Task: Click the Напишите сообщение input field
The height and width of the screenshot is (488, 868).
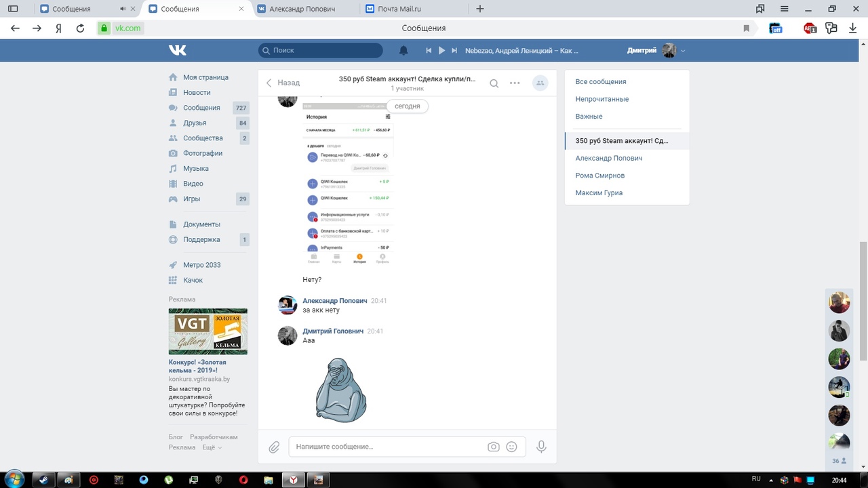Action: (387, 447)
